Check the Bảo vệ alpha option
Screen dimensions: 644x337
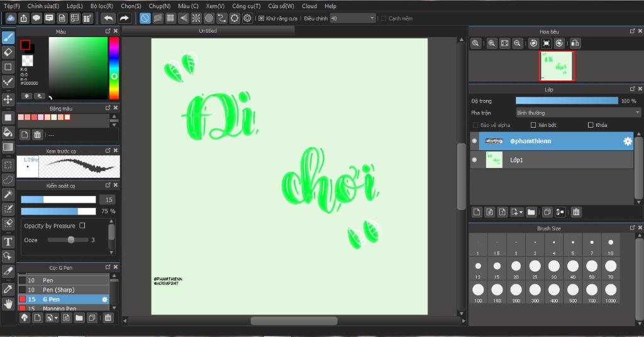click(x=475, y=124)
